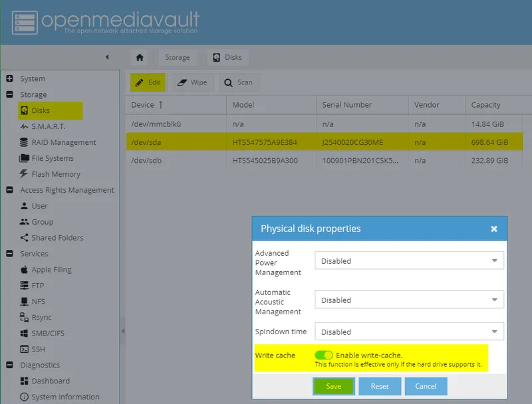This screenshot has height=404, width=532.
Task: Collapse the sidebar using the arrow chevron
Action: 107,58
